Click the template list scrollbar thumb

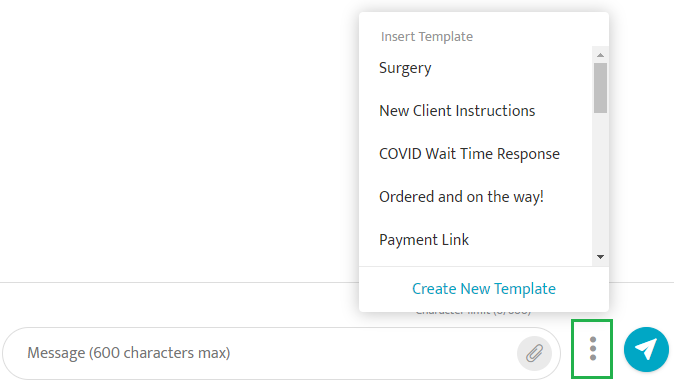[x=600, y=88]
